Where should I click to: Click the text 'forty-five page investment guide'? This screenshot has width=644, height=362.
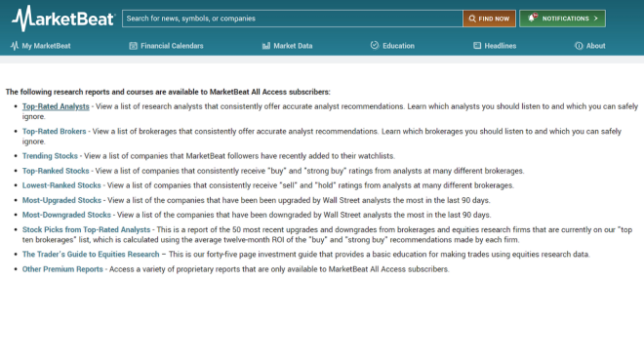point(262,255)
